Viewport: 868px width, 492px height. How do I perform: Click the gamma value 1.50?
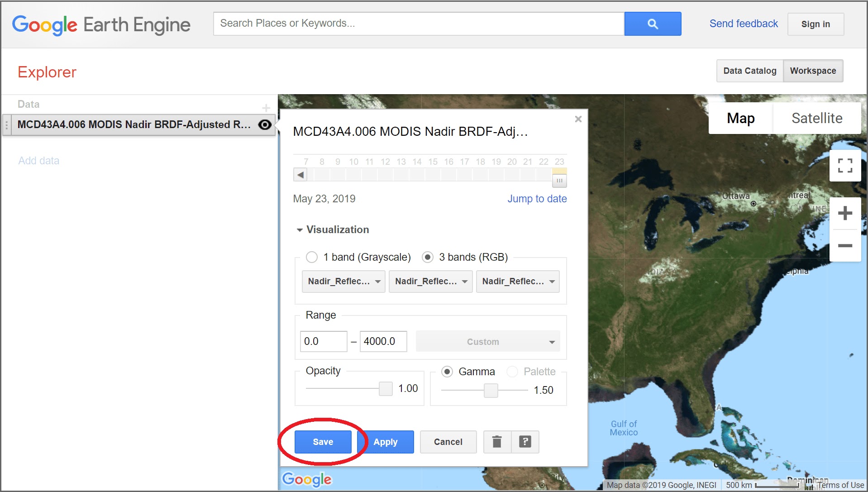pos(543,390)
